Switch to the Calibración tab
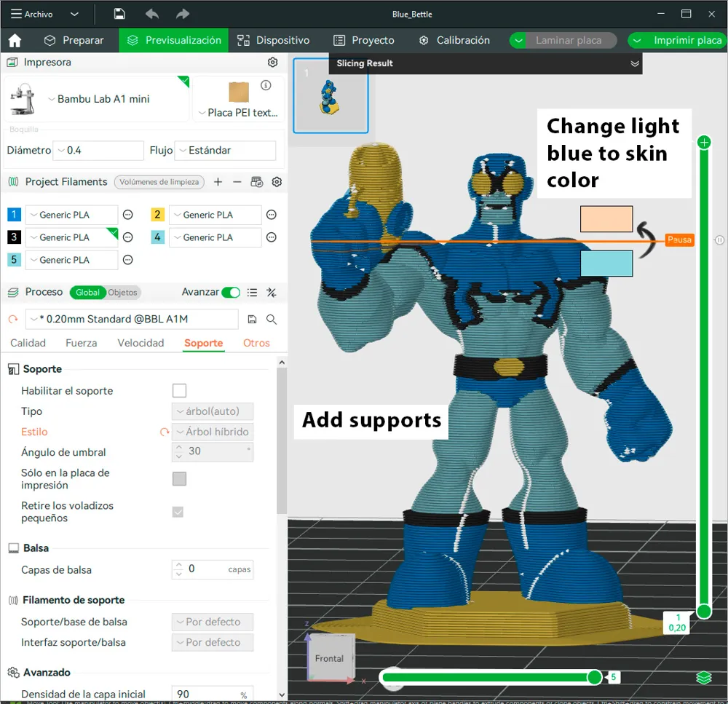Viewport: 728px width, 704px height. 454,40
